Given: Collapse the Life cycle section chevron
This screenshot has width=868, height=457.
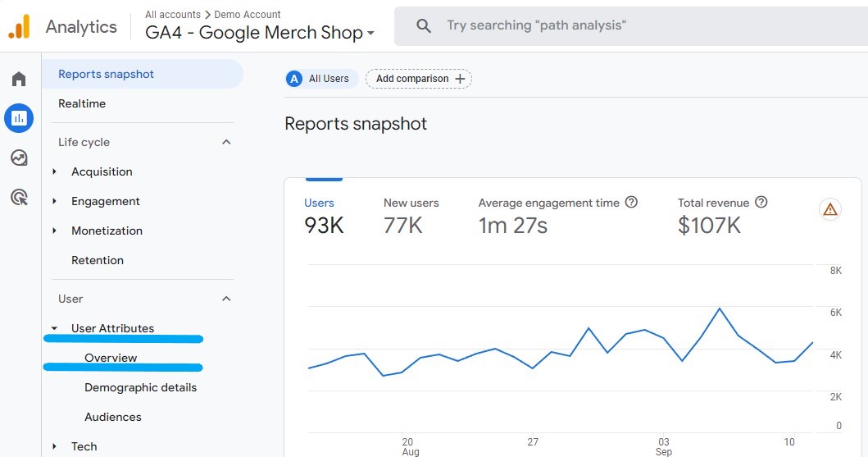Looking at the screenshot, I should coord(226,143).
